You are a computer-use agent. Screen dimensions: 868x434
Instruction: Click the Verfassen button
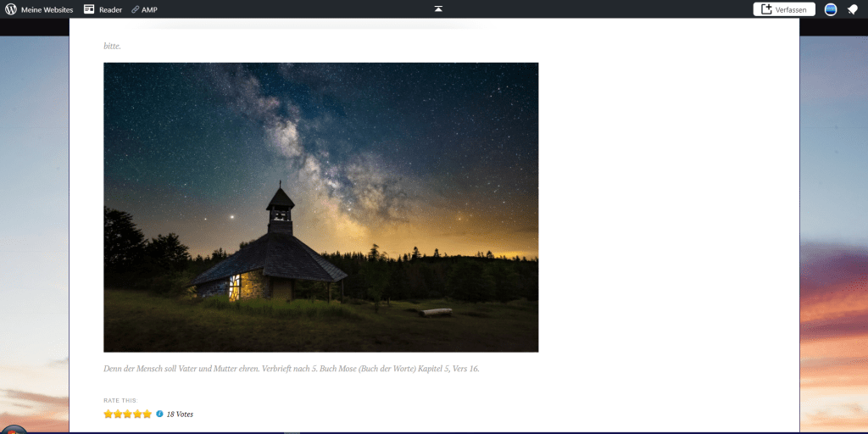pos(784,9)
